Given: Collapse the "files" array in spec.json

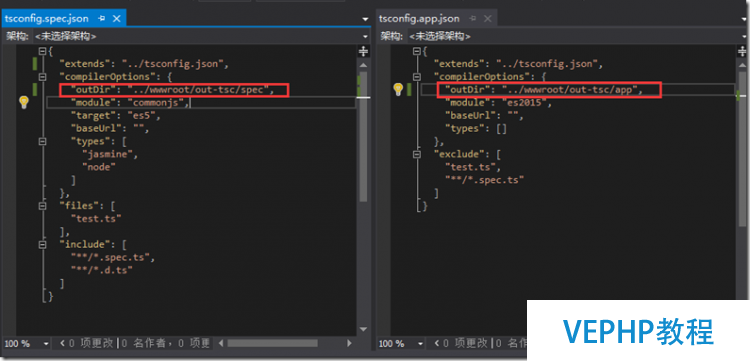Looking at the screenshot, I should click(x=43, y=206).
